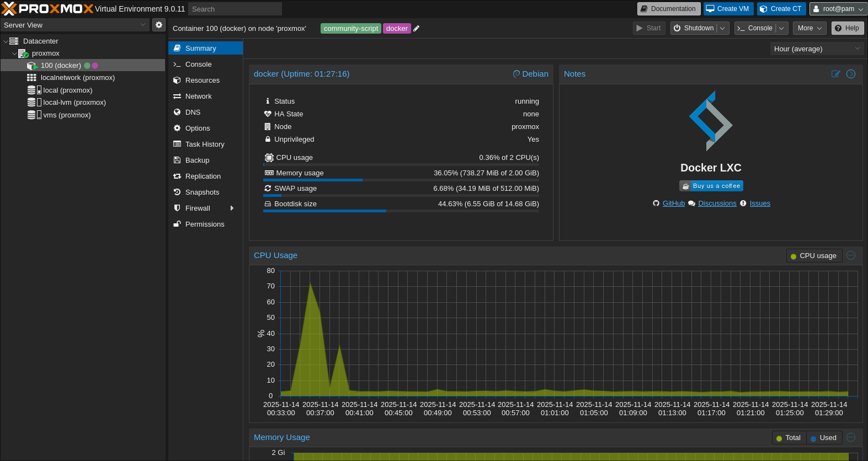Image resolution: width=868 pixels, height=461 pixels.
Task: Collapse the Memory Usage chart panel
Action: pyautogui.click(x=851, y=437)
